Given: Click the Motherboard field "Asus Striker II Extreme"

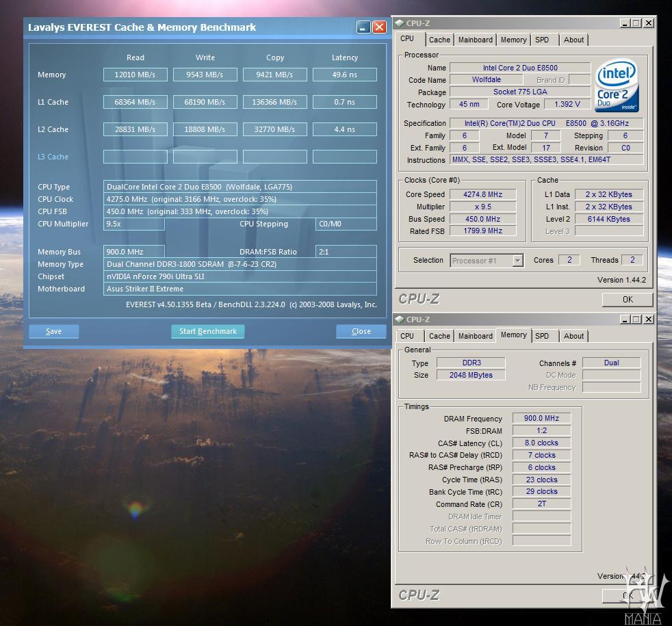Looking at the screenshot, I should [x=240, y=289].
